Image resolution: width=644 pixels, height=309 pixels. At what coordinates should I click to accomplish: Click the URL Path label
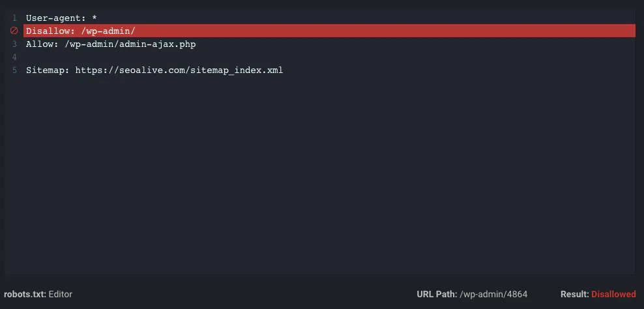(x=437, y=294)
